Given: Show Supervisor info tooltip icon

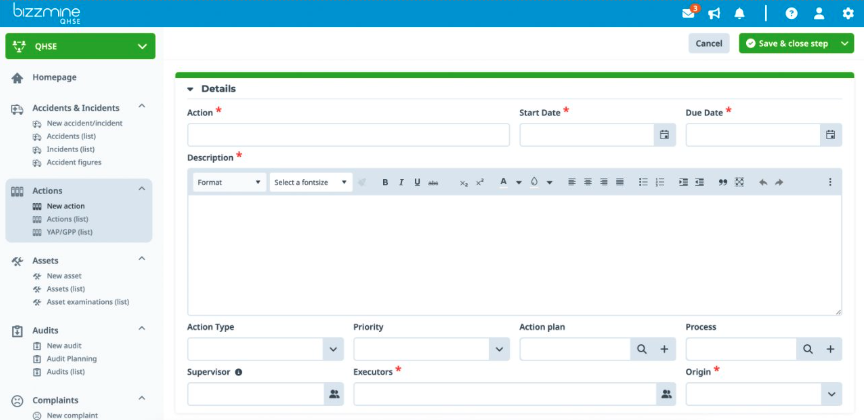Looking at the screenshot, I should (x=239, y=372).
